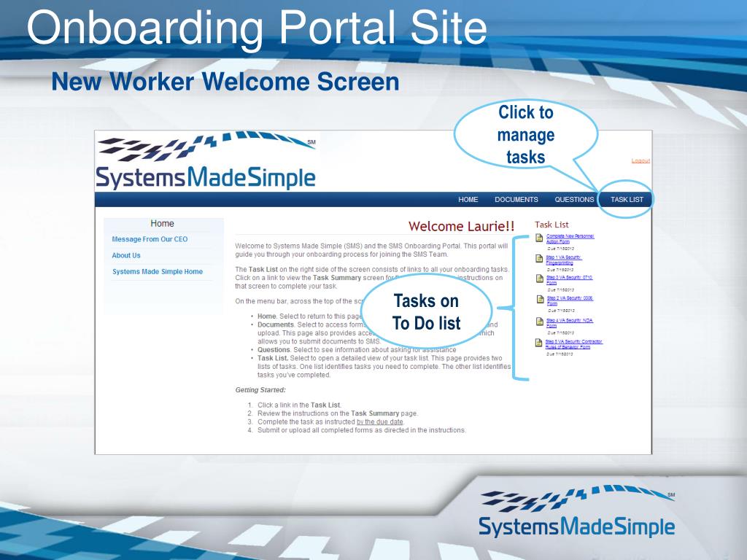Open the Complete New Personnel Action Form task

[x=570, y=238]
